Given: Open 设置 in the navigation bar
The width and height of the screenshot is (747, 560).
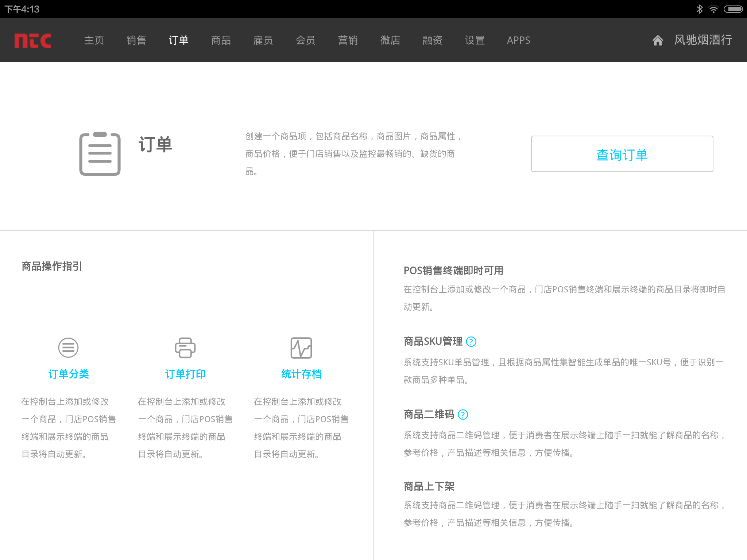Looking at the screenshot, I should (475, 40).
